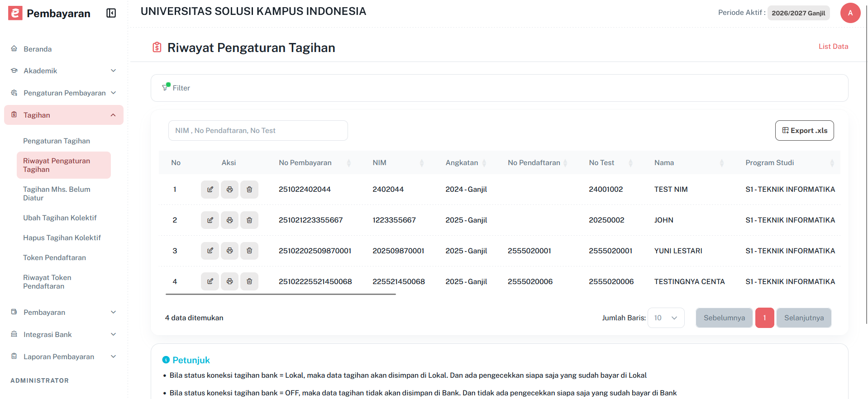
Task: Click the Pembayaran logo icon
Action: click(x=15, y=13)
